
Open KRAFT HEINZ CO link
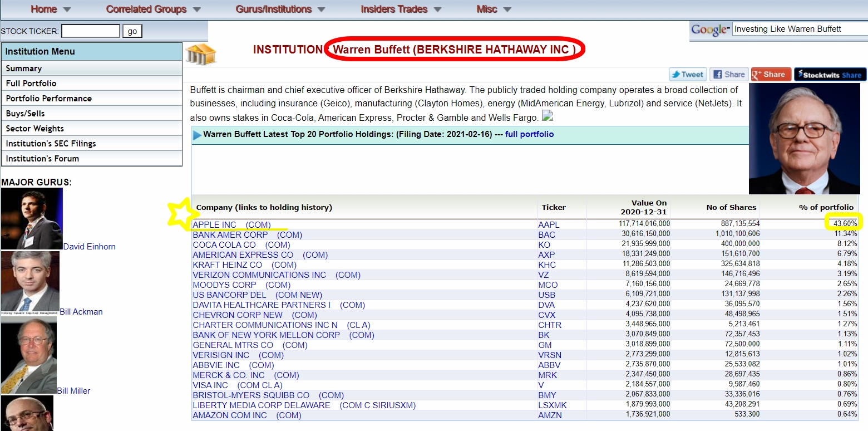tap(244, 265)
